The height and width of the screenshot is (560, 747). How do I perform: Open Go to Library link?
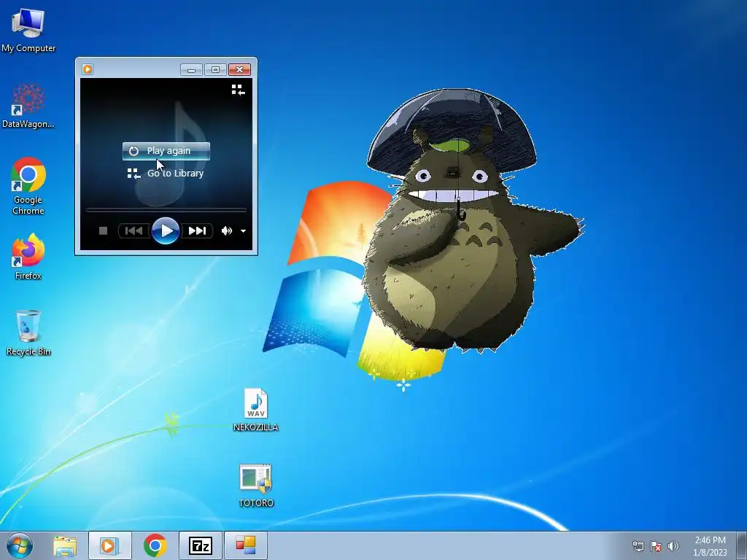click(x=166, y=174)
